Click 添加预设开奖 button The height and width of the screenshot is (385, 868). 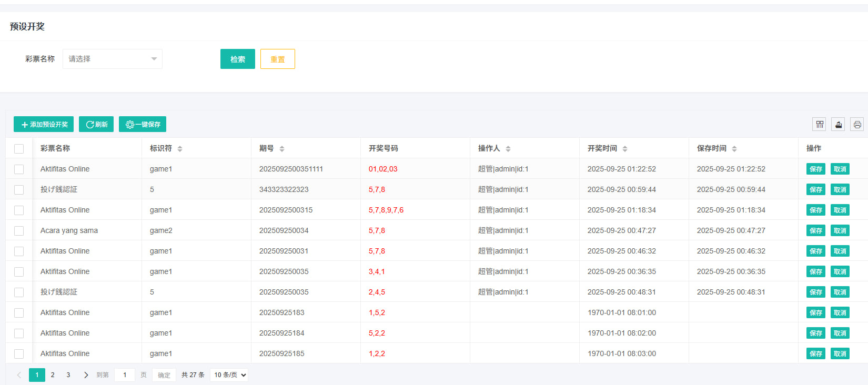(x=44, y=125)
